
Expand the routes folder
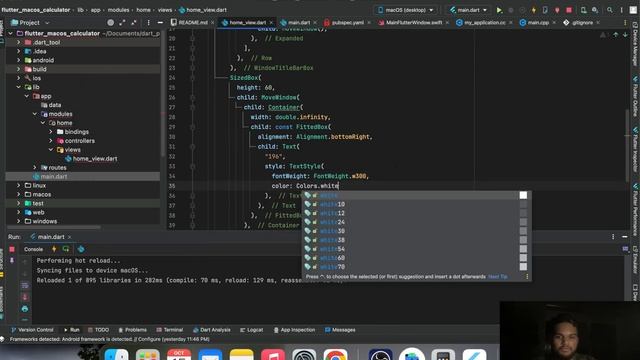coord(35,167)
